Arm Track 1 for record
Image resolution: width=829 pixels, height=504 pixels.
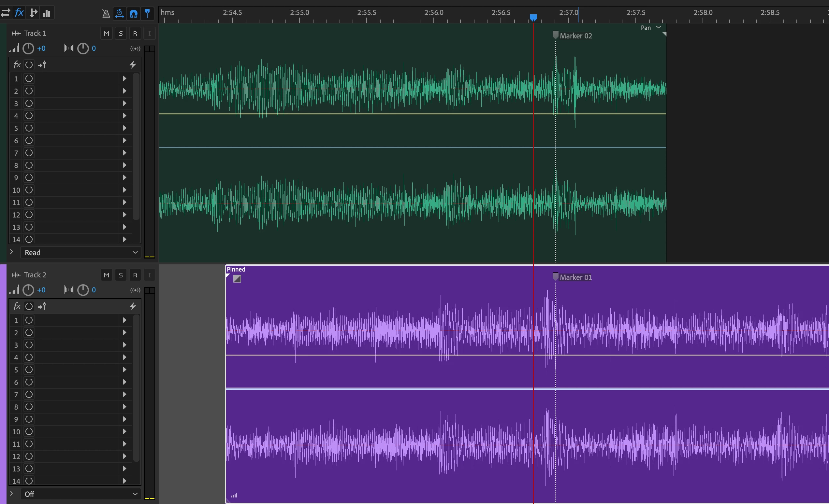[135, 33]
